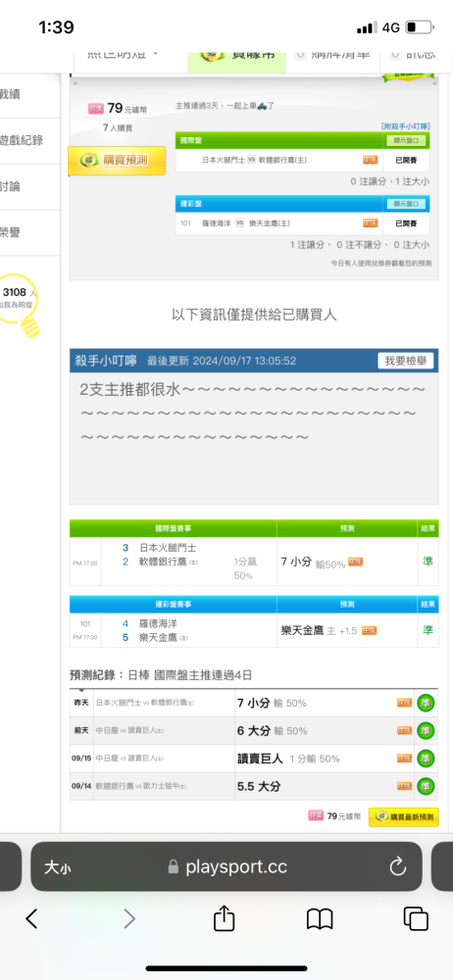The width and height of the screenshot is (453, 980).
Task: Tap the 大小 text size button
Action: point(57,867)
